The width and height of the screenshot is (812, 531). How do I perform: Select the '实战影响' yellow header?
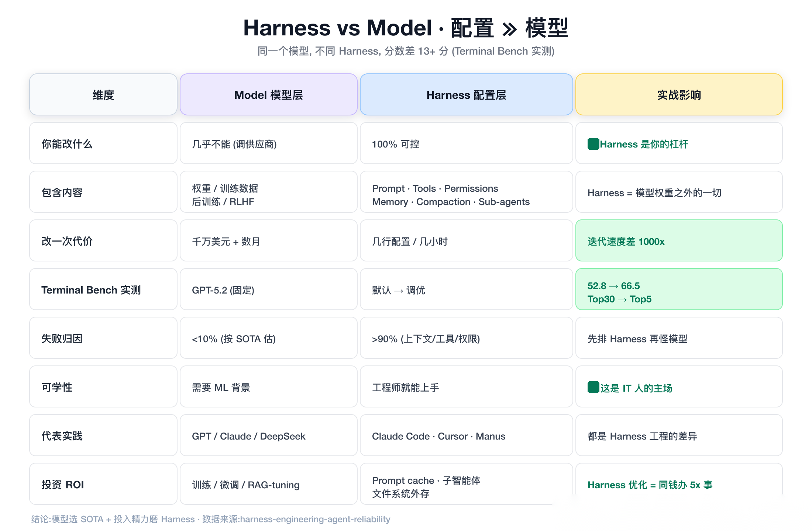click(x=679, y=94)
